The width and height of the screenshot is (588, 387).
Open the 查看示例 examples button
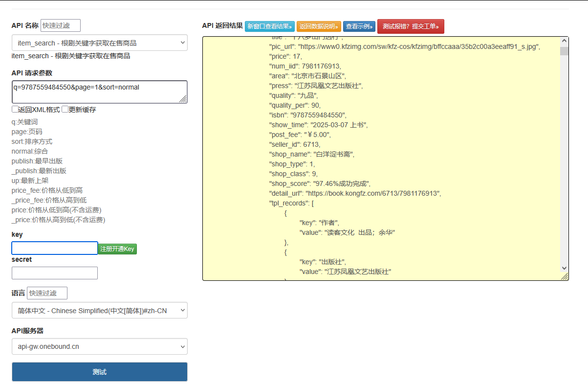point(359,26)
